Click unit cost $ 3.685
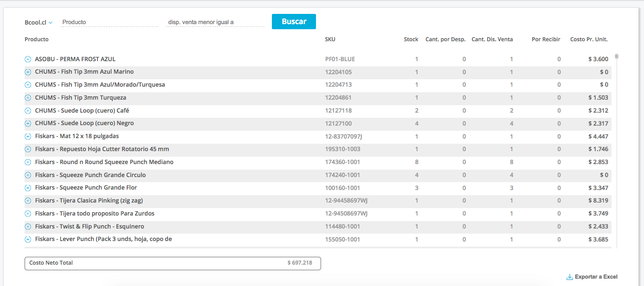Image resolution: width=644 pixels, height=286 pixels. [598, 240]
